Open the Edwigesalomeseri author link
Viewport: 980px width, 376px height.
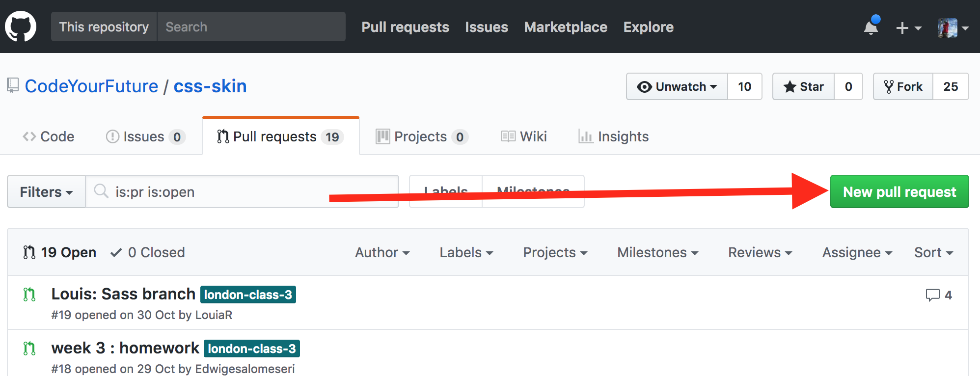point(245,369)
